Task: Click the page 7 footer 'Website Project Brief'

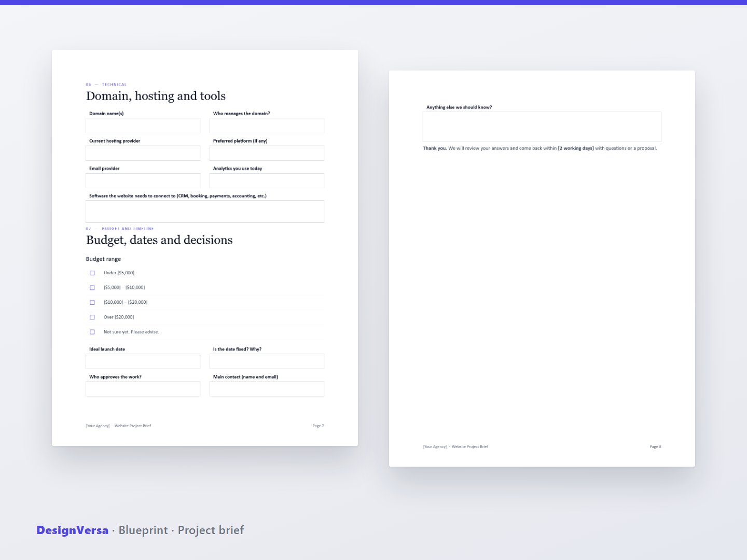Action: [133, 426]
